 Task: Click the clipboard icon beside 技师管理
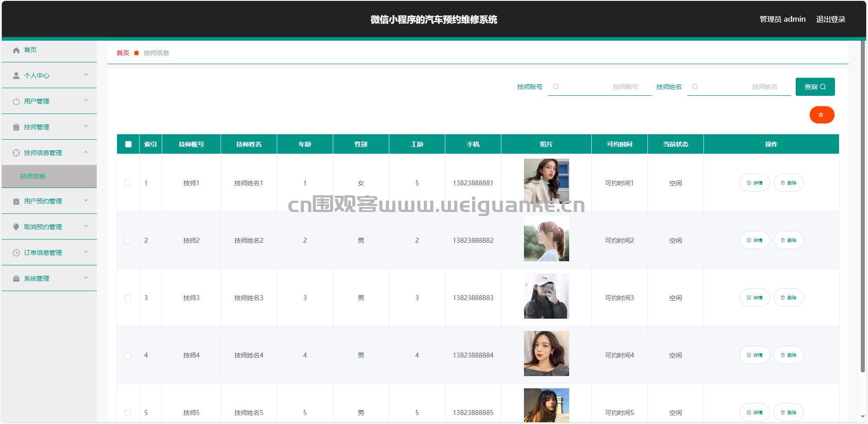point(16,127)
